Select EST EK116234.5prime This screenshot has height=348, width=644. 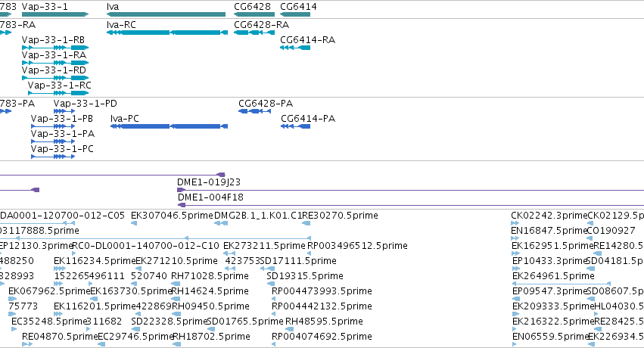95,261
